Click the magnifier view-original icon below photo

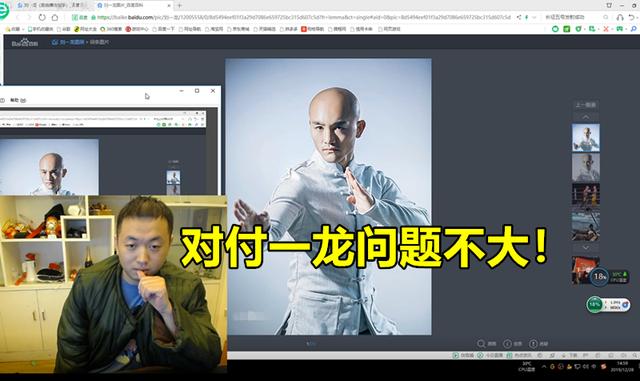point(482,344)
